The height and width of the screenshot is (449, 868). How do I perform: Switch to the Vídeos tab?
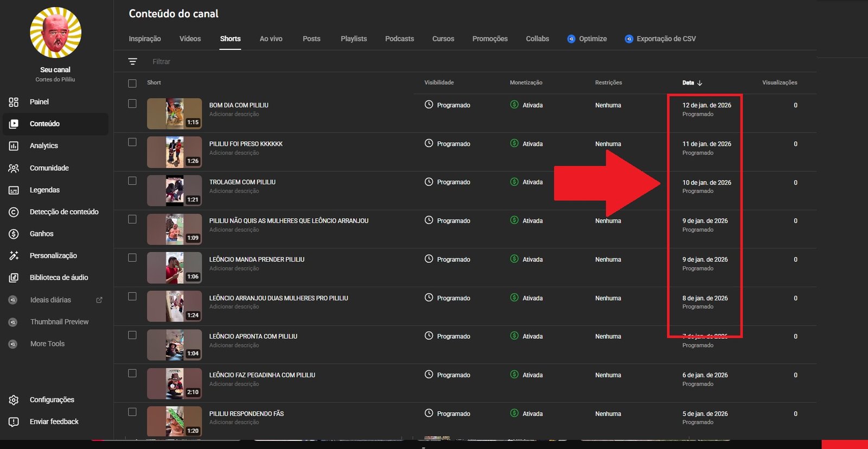190,39
